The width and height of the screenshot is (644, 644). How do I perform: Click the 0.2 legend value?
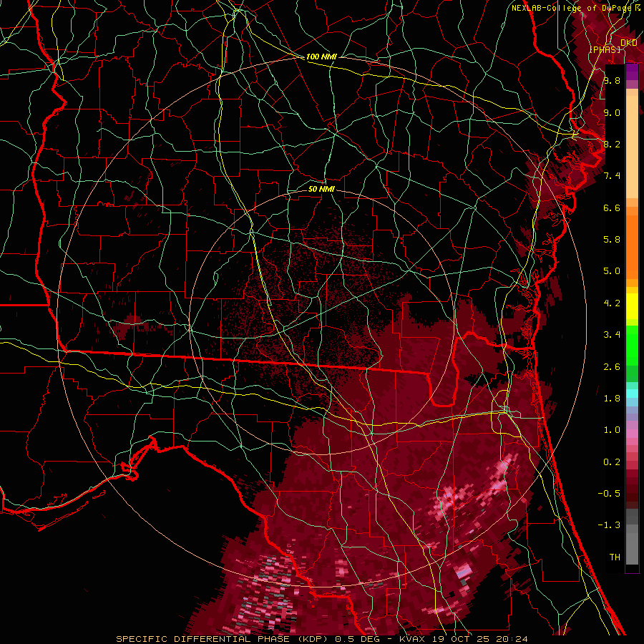click(x=612, y=462)
